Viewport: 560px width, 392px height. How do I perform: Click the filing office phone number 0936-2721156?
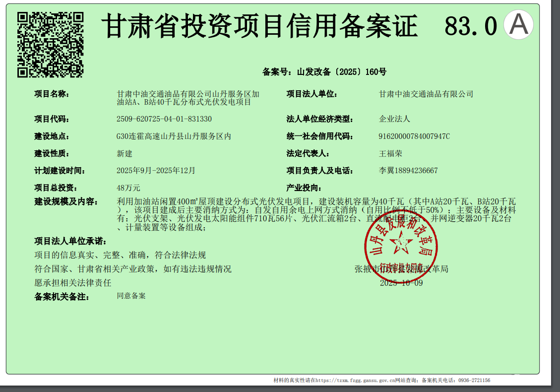pyautogui.click(x=474, y=381)
